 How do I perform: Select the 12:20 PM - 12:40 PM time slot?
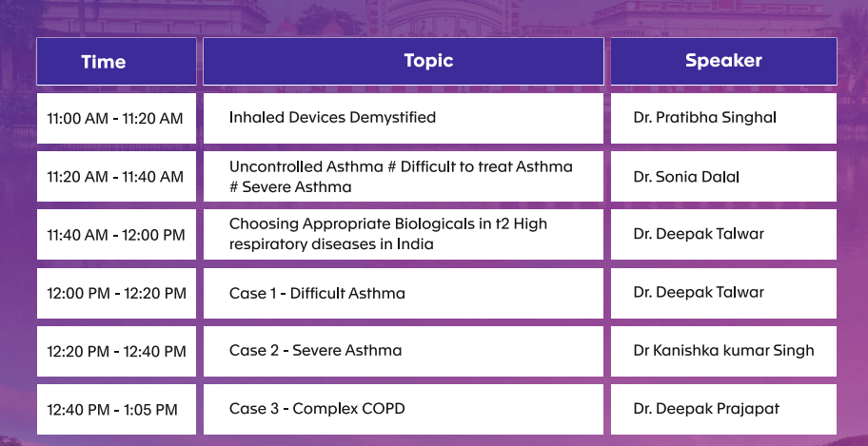[x=116, y=351]
